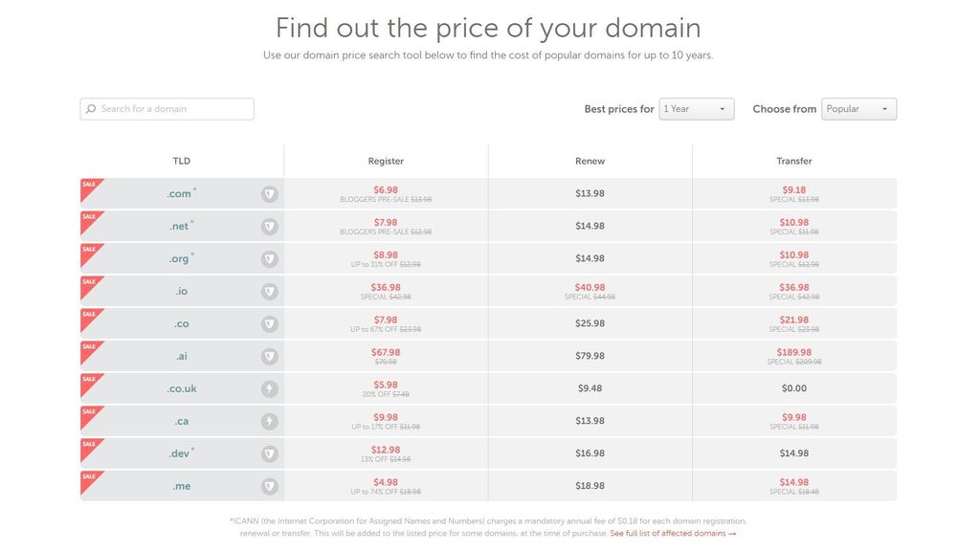This screenshot has width=980, height=551.
Task: Expand pricing details for the .com domain
Action: pyautogui.click(x=269, y=193)
